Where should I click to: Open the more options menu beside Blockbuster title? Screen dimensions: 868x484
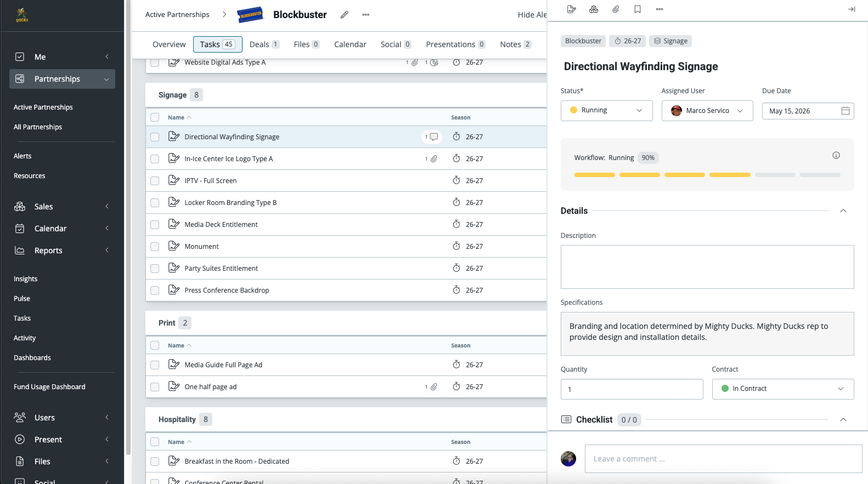tap(366, 15)
